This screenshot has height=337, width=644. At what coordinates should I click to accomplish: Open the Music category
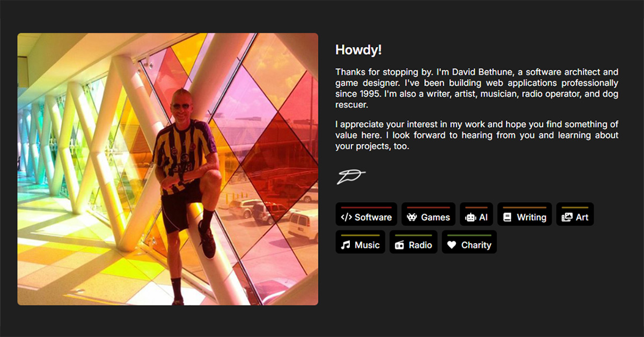tap(360, 242)
